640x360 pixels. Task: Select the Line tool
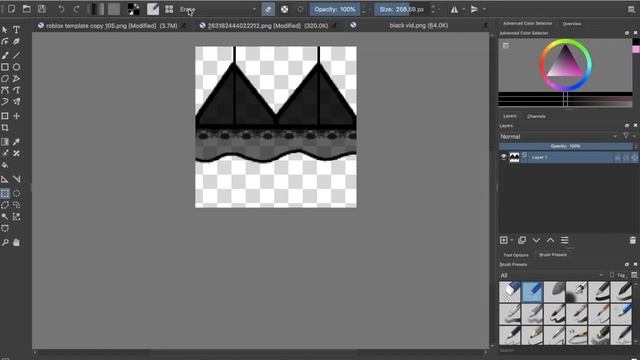pos(16,55)
